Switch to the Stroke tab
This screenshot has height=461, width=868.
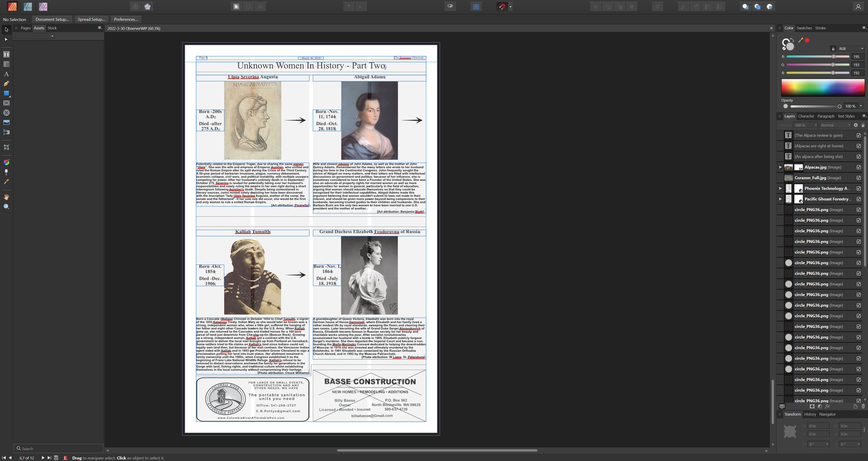820,28
